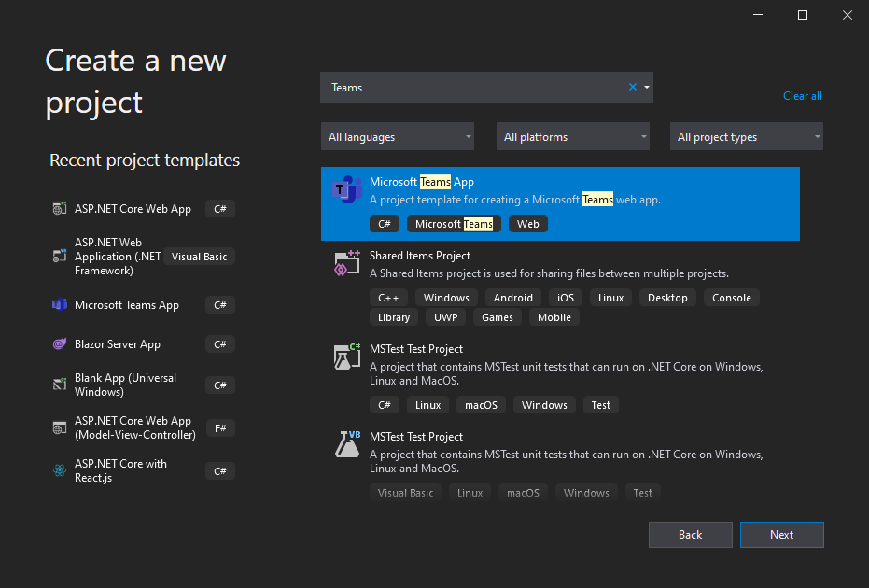Click the Web tag on Microsoft Teams App
The width and height of the screenshot is (869, 588).
[x=527, y=224]
